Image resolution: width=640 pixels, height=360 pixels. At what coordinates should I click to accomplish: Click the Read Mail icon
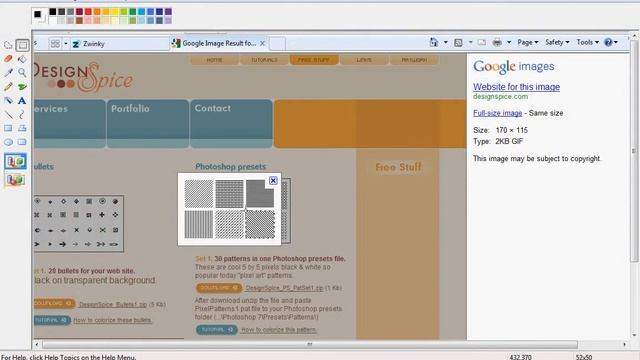[x=482, y=42]
